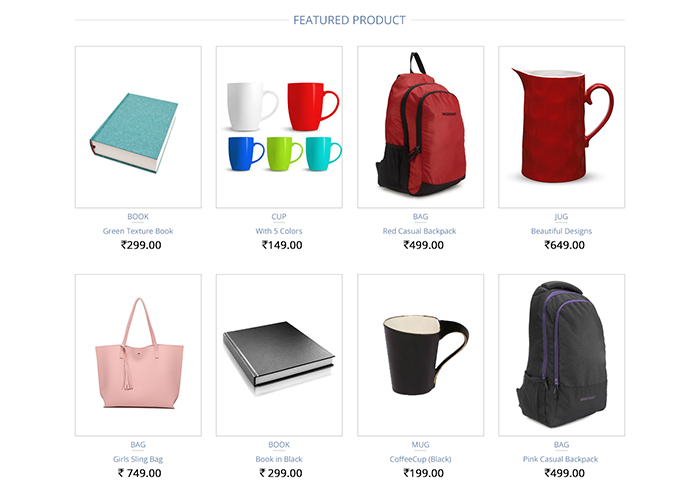
Task: Click the 'Book in Black' title
Action: click(279, 459)
